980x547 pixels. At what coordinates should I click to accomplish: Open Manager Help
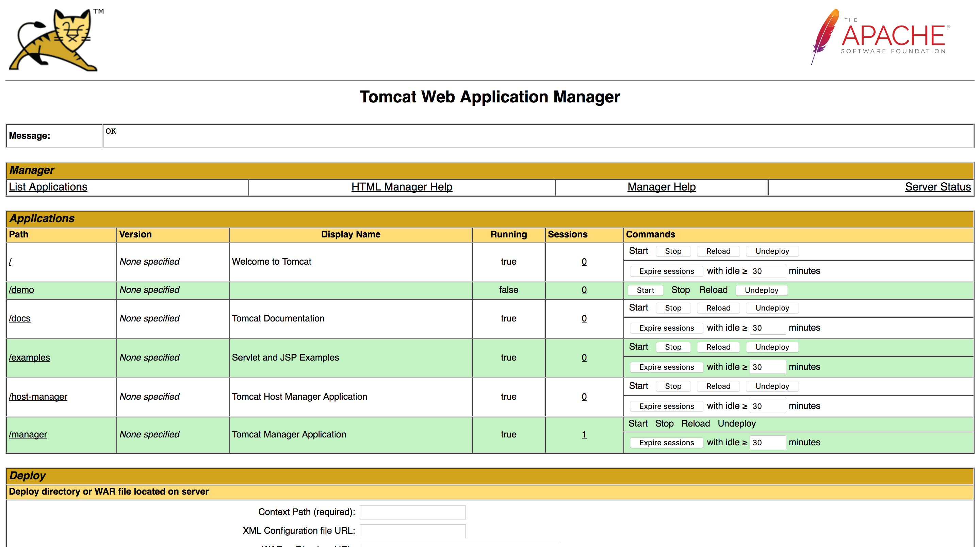coord(661,187)
